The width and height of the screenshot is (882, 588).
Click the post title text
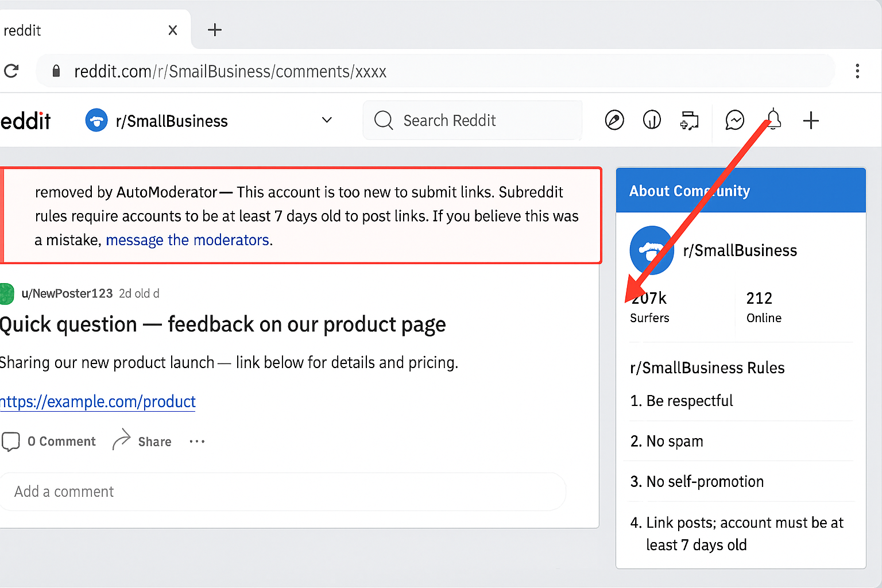[x=223, y=324]
